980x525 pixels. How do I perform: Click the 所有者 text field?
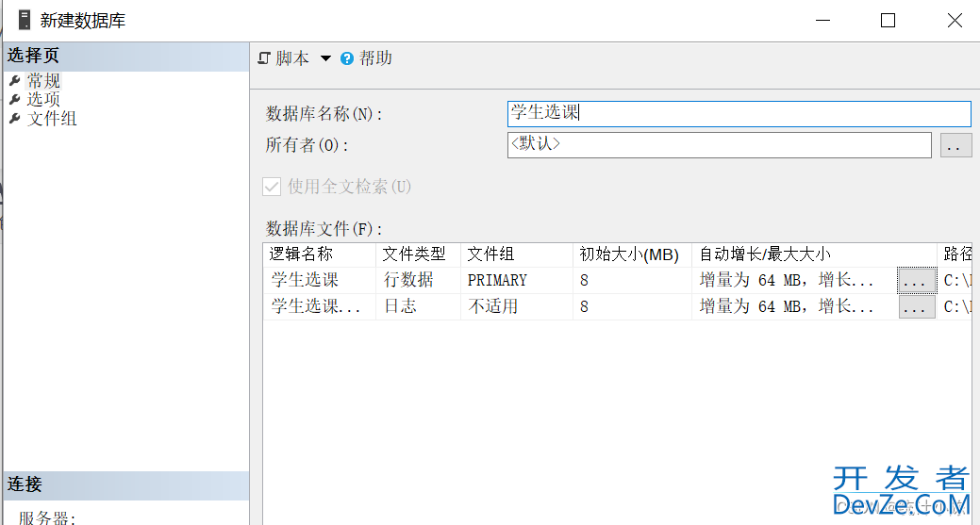tap(719, 144)
